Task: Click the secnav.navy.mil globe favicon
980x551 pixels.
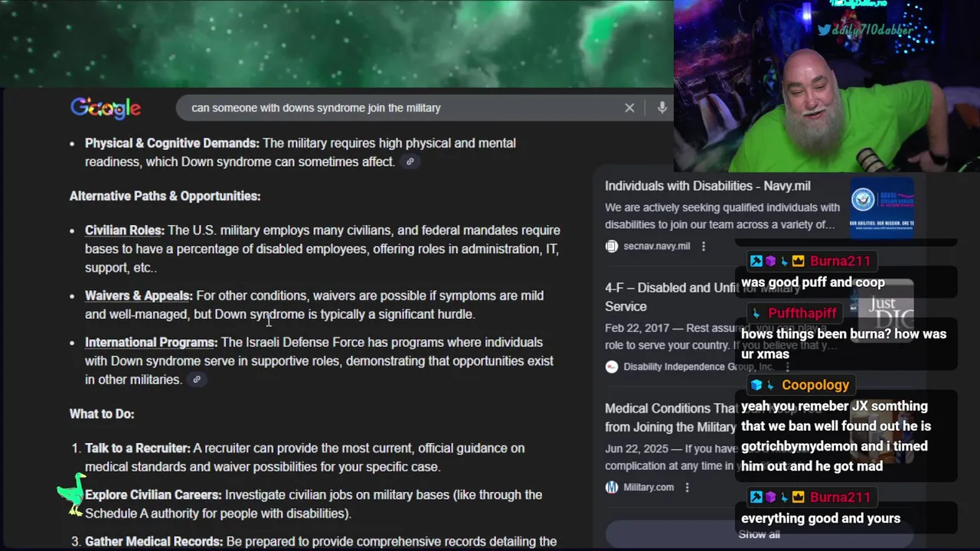Action: 612,246
